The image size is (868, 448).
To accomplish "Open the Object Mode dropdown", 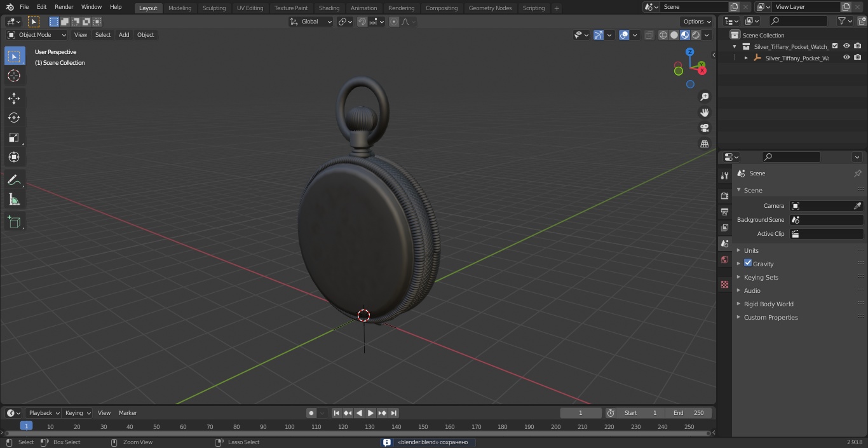I will click(x=36, y=35).
